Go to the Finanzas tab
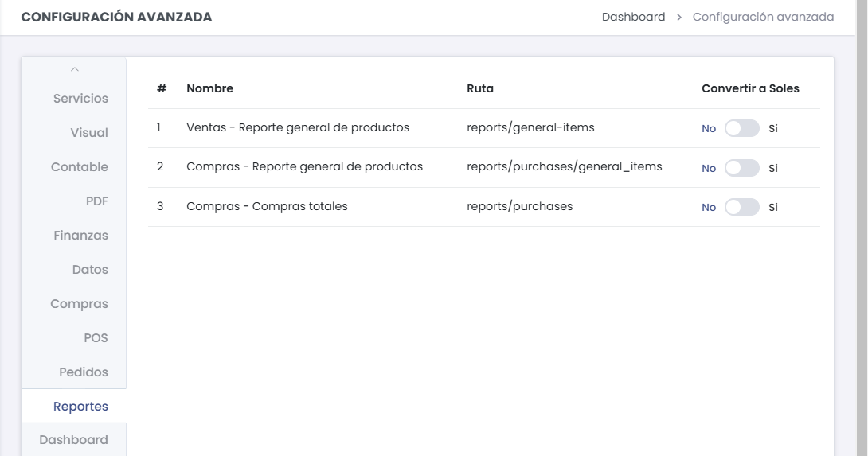 [80, 236]
